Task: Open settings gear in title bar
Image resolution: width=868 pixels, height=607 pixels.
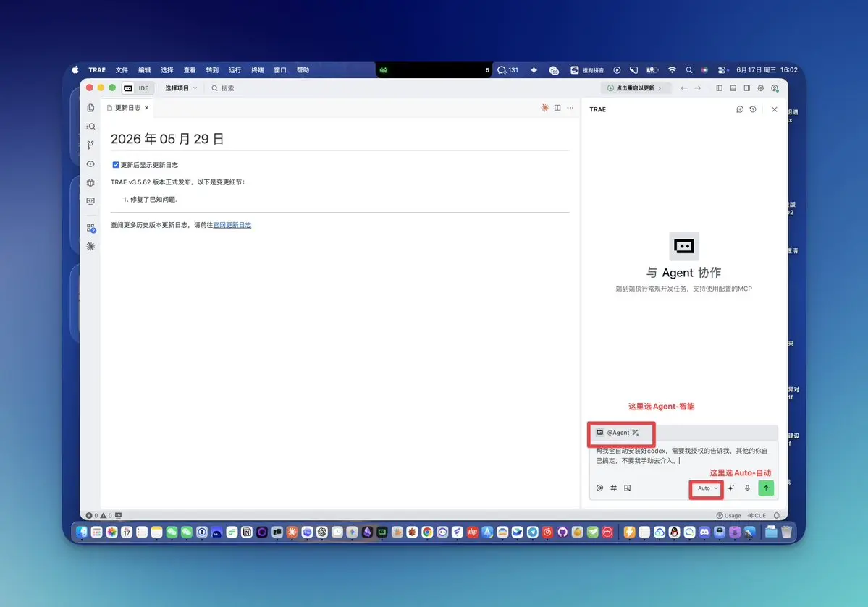Action: [761, 88]
